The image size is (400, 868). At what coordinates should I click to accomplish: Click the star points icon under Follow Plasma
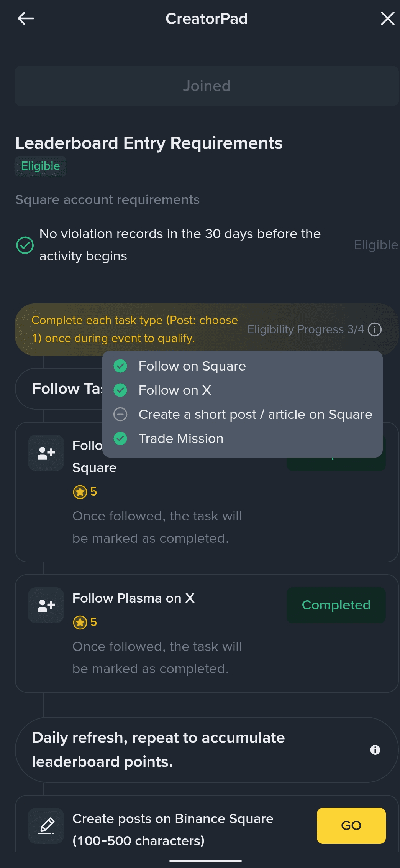point(80,622)
